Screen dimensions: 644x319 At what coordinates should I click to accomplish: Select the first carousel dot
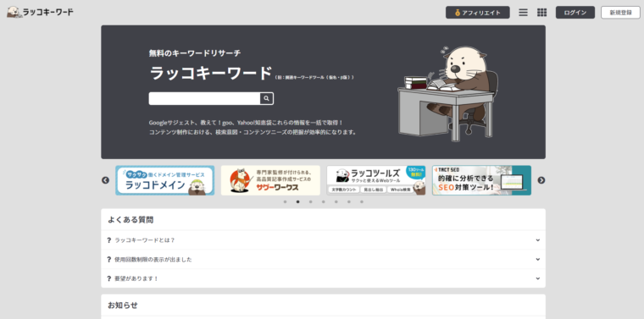click(285, 201)
